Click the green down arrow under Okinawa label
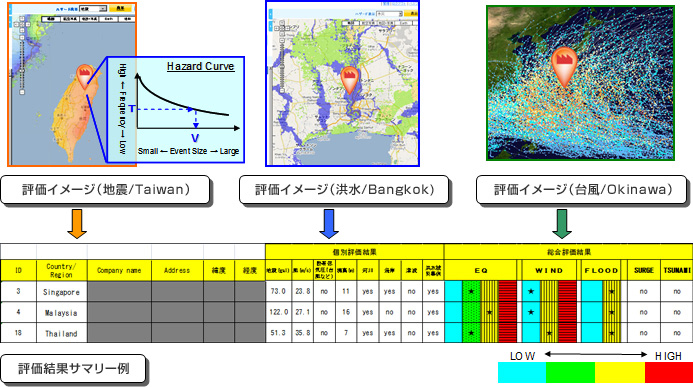 (562, 224)
